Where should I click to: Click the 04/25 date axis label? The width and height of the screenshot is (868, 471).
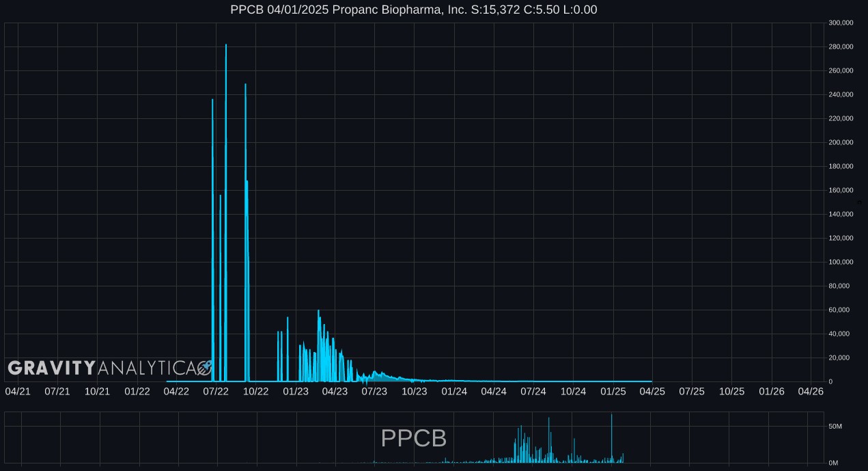(652, 391)
